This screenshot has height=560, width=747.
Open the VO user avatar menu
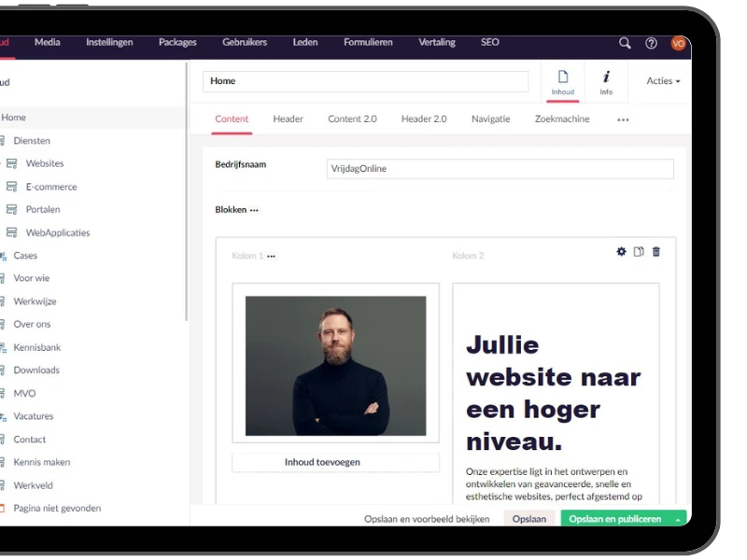(678, 43)
